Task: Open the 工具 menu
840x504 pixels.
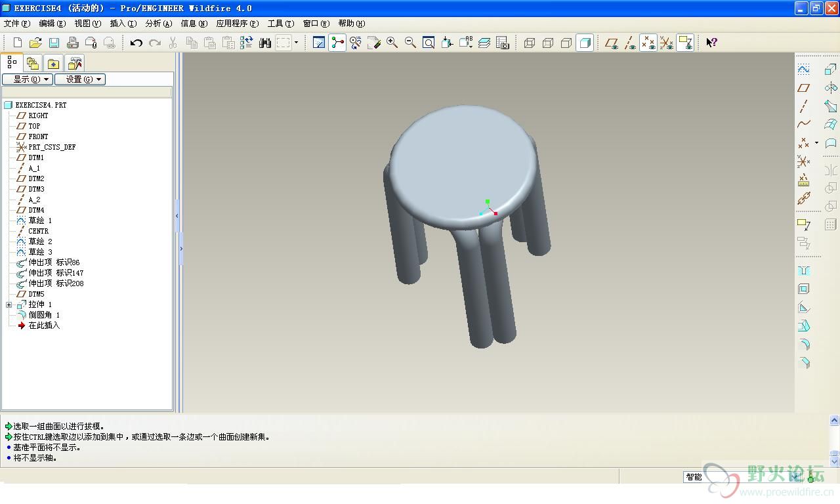Action: coord(281,24)
